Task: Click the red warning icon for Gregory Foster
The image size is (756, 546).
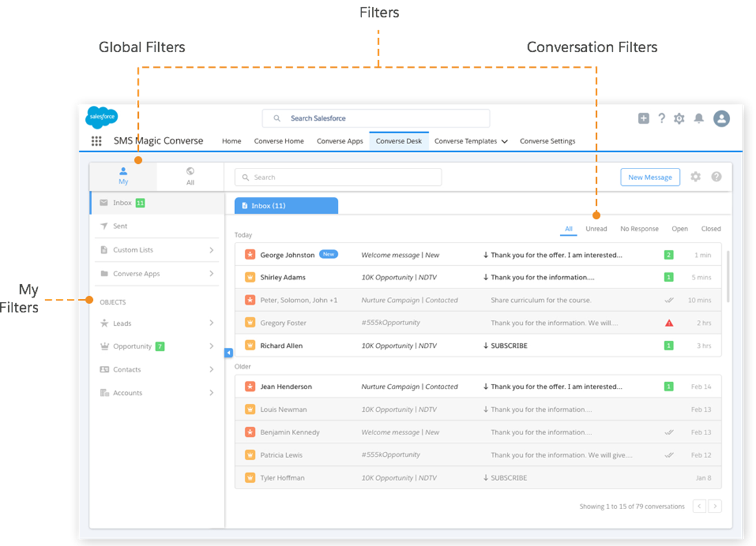Action: click(669, 323)
